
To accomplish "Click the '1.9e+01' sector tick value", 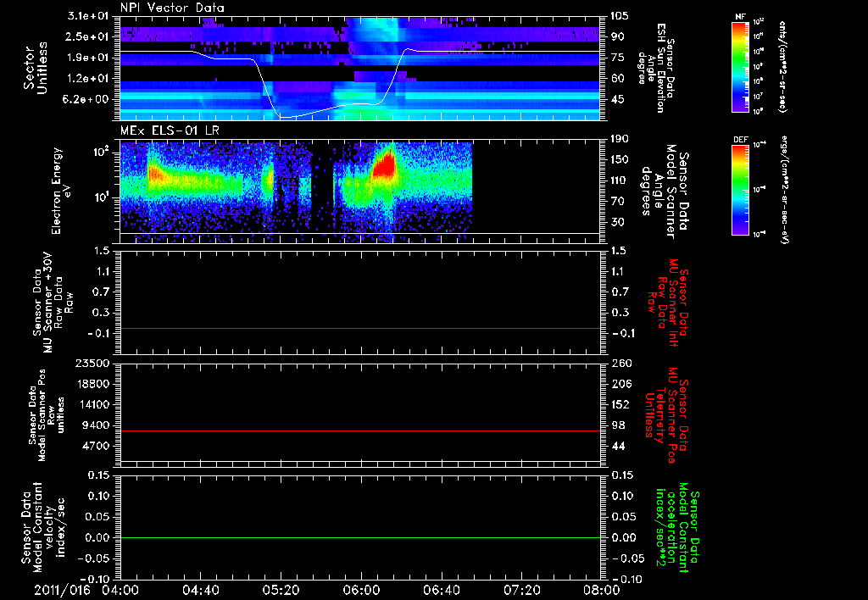I will pyautogui.click(x=88, y=58).
